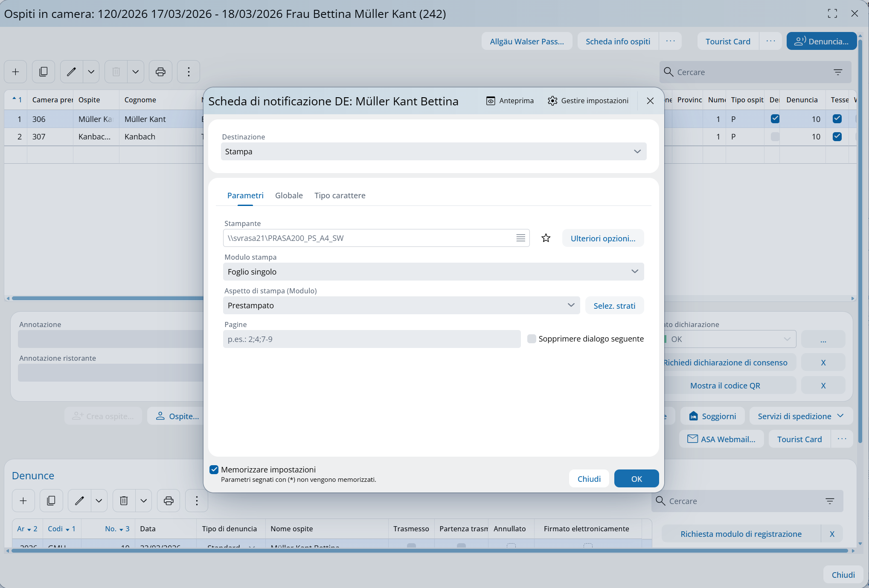Enable Sopprimere dialogo seguente checkbox
This screenshot has width=869, height=588.
(532, 339)
